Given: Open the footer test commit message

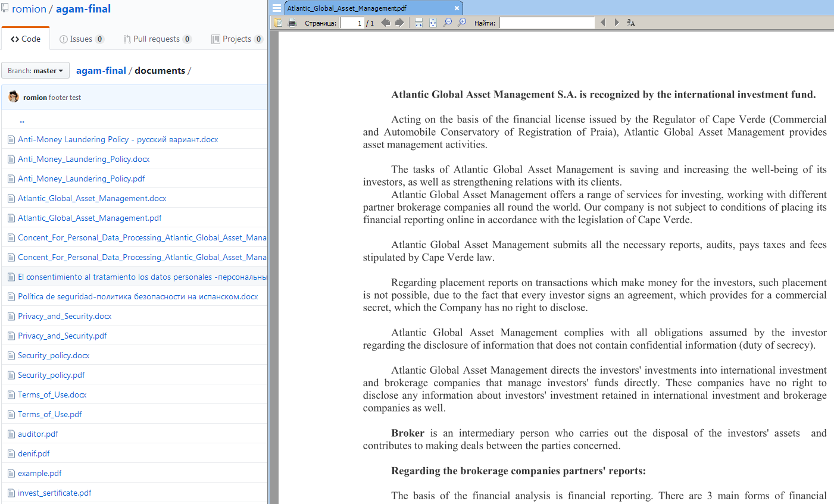Looking at the screenshot, I should click(65, 98).
